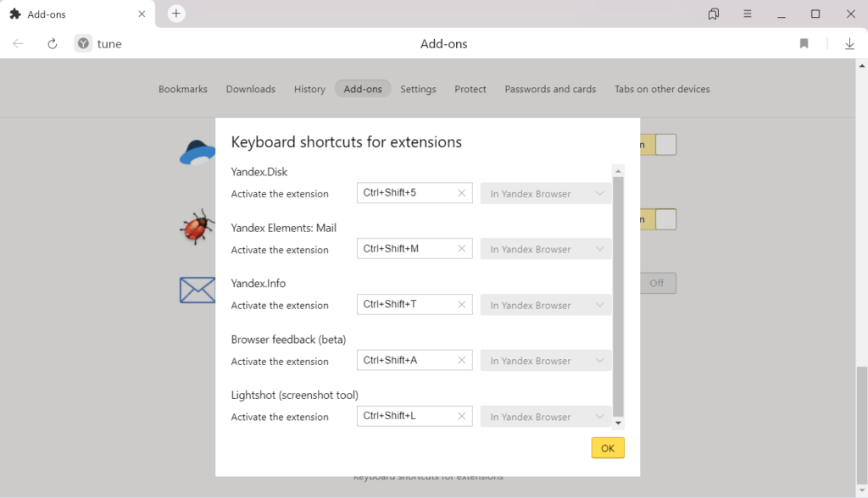868x498 pixels.
Task: Toggle the blue hat extension switch
Action: pos(658,145)
